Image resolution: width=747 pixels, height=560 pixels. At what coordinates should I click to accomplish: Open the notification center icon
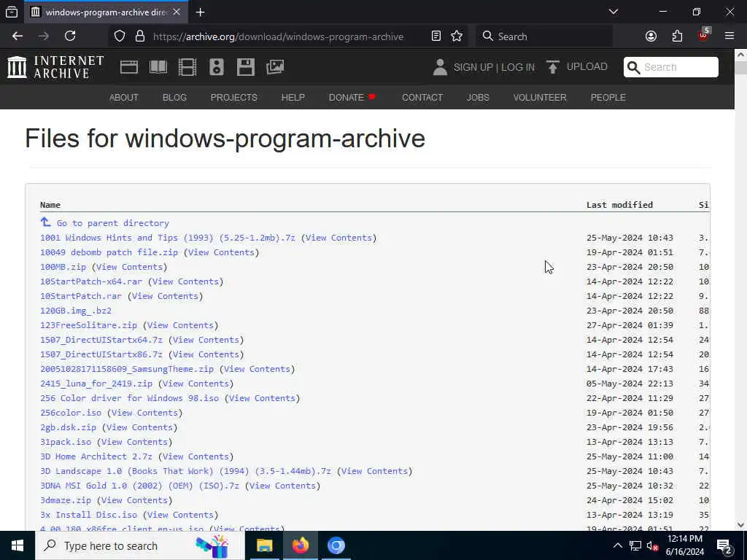coord(724,546)
